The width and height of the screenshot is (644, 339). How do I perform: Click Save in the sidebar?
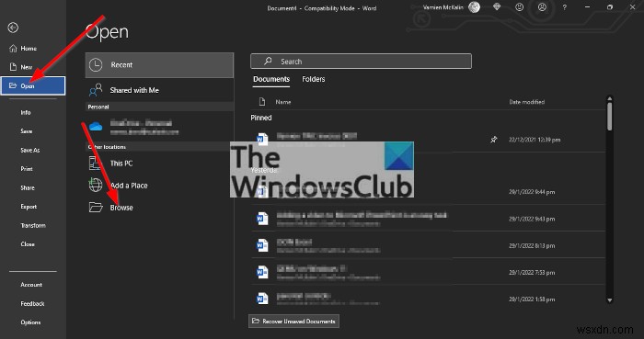(x=27, y=131)
